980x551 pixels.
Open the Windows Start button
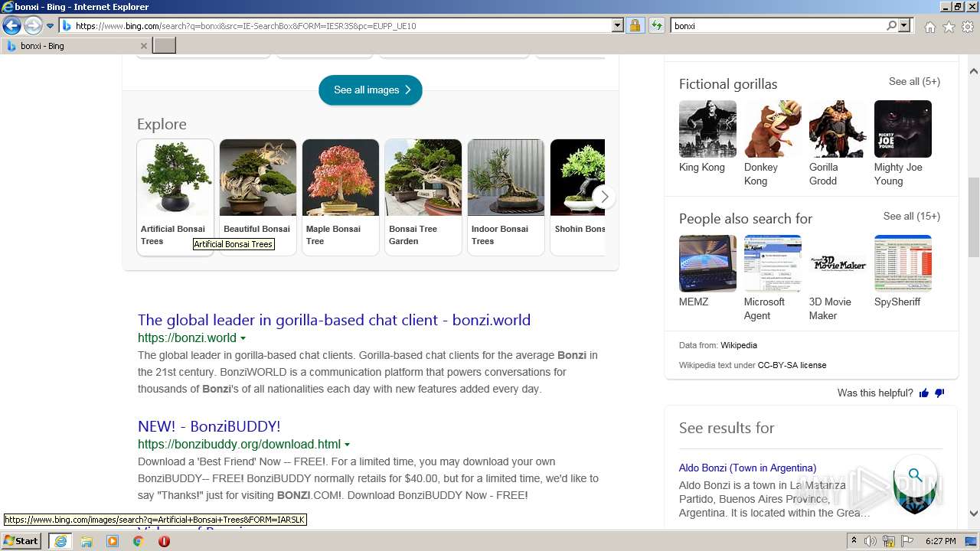coord(21,541)
